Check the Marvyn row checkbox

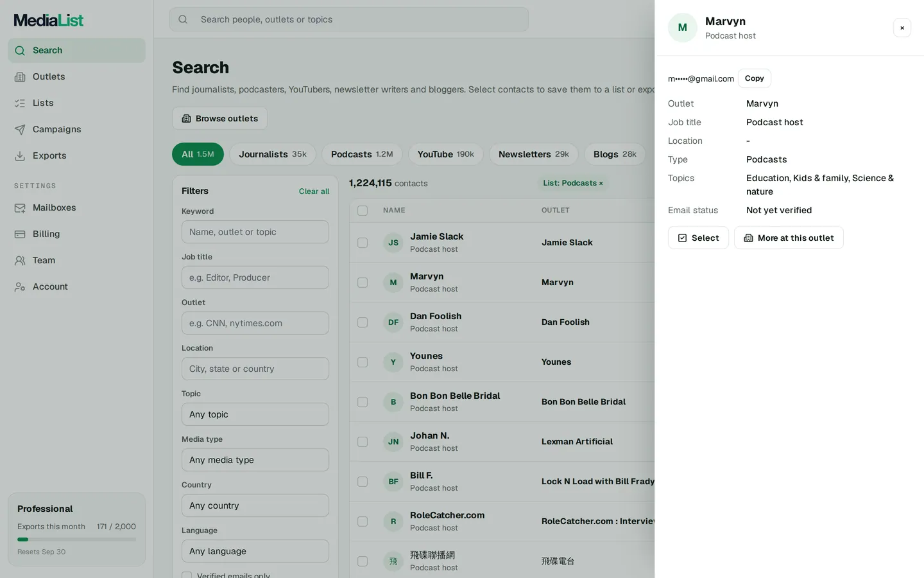coord(363,283)
